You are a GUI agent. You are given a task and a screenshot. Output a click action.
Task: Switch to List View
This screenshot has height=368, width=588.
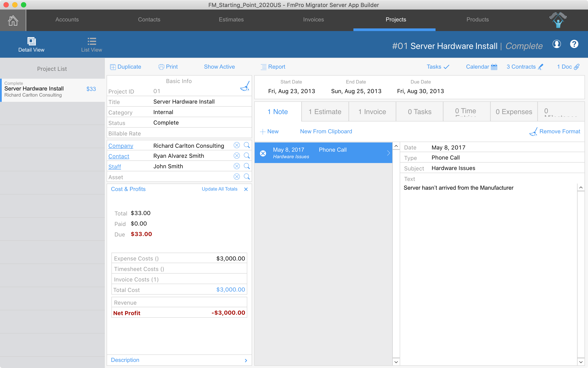(x=92, y=45)
